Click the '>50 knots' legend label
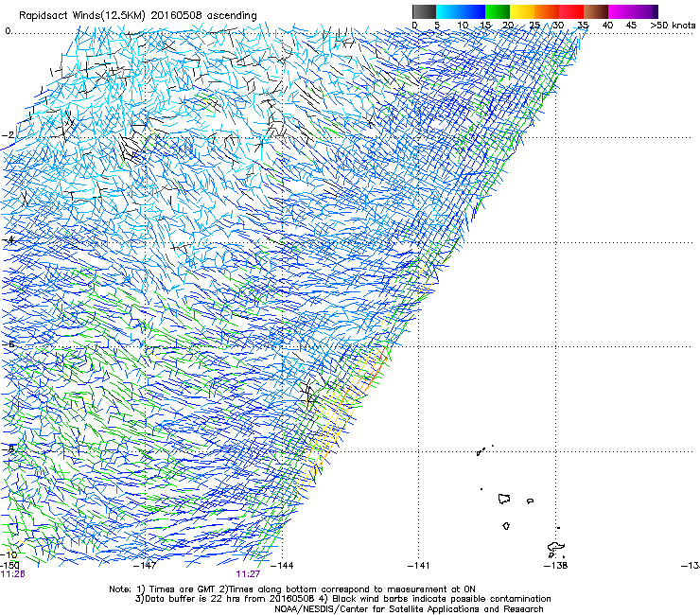The width and height of the screenshot is (700, 615). (673, 25)
